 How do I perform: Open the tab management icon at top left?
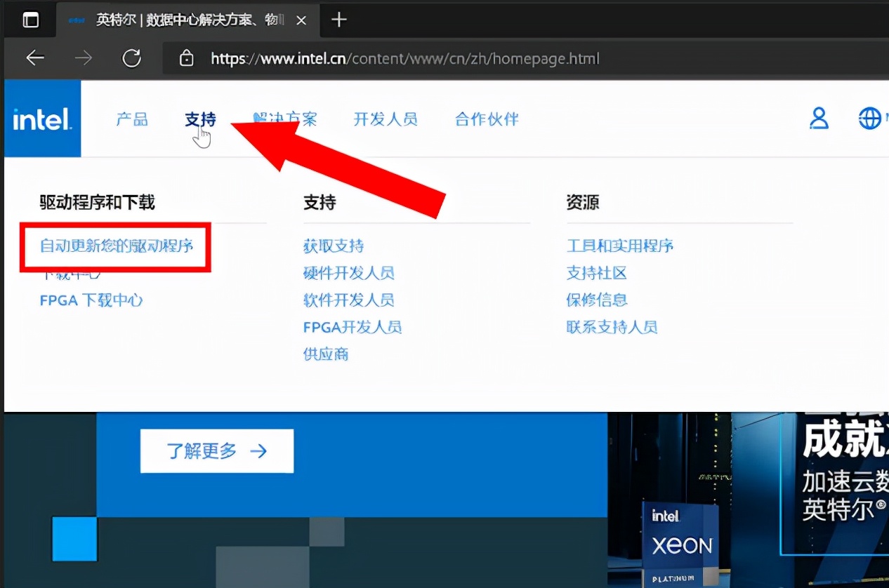29,19
